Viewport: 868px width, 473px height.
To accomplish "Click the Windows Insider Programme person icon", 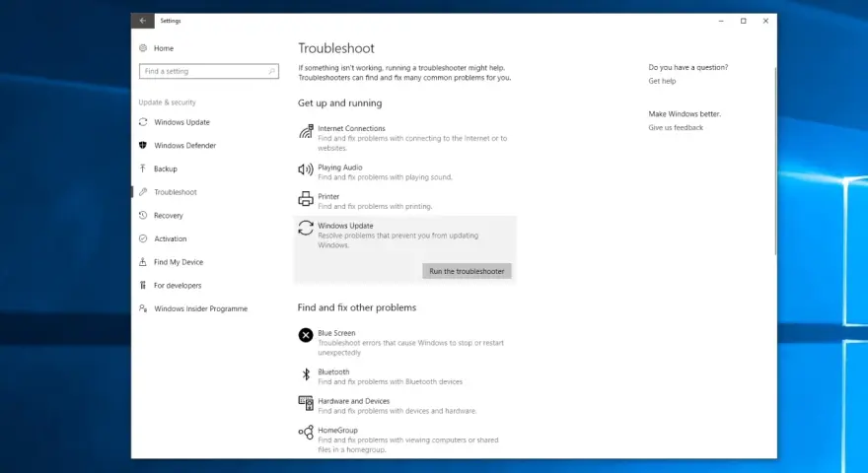I will click(x=143, y=308).
